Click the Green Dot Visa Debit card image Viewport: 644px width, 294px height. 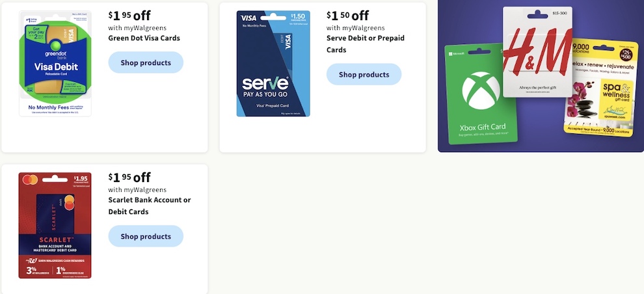55,64
